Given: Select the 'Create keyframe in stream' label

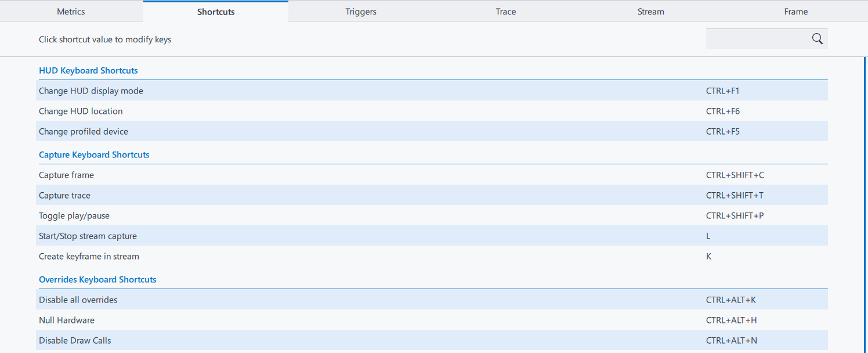Looking at the screenshot, I should coord(89,256).
